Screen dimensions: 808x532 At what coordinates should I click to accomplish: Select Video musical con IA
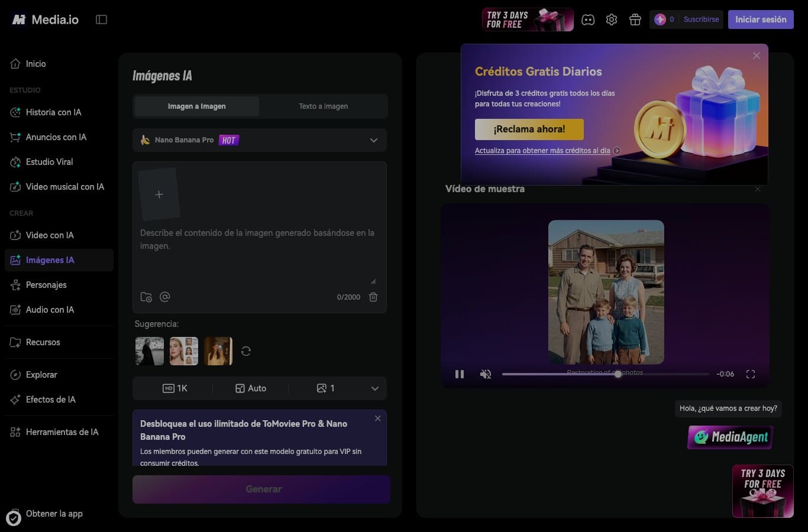59,187
